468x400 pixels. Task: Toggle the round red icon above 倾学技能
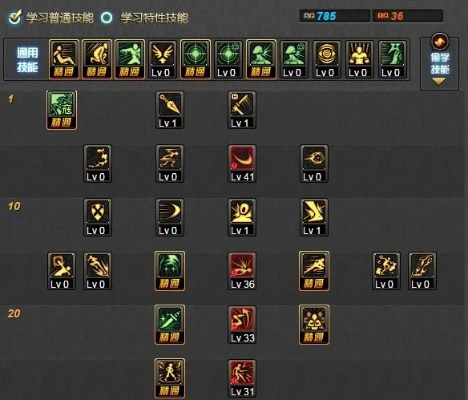tap(440, 42)
